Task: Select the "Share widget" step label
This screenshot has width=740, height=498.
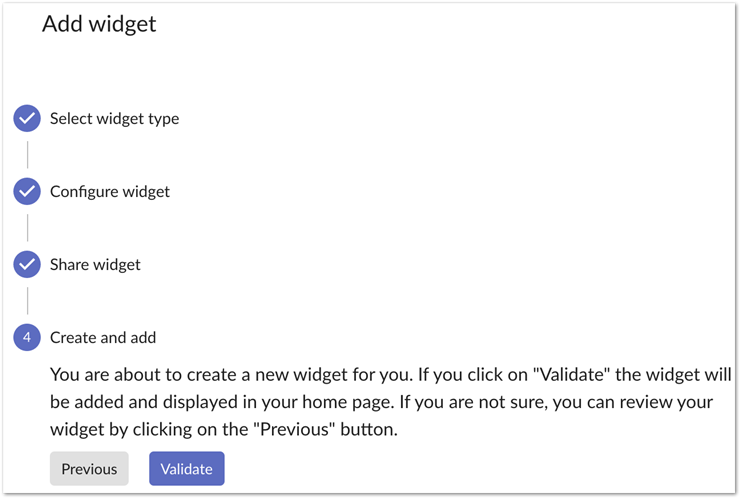Action: click(95, 264)
